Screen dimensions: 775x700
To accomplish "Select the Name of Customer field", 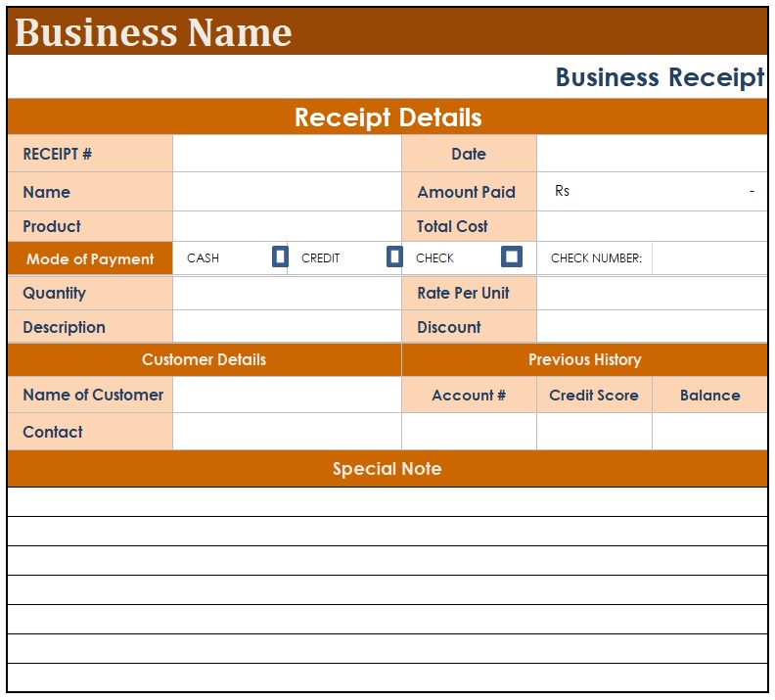I will pyautogui.click(x=287, y=396).
